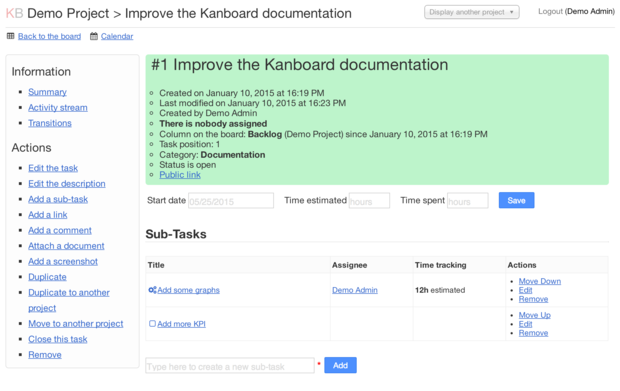Open the task's Public link
This screenshot has width=620, height=391.
pyautogui.click(x=180, y=175)
